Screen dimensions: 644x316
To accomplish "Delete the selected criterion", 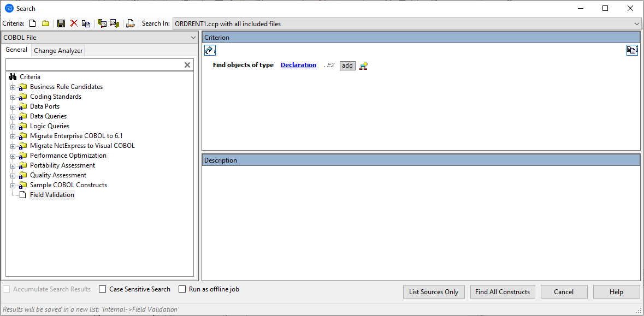I will [74, 23].
